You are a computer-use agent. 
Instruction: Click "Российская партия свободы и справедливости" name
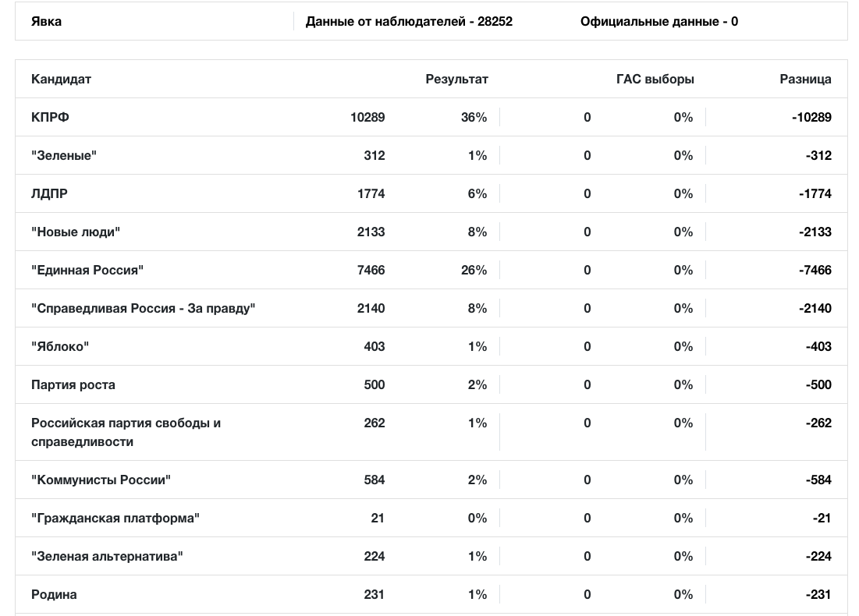(x=126, y=432)
